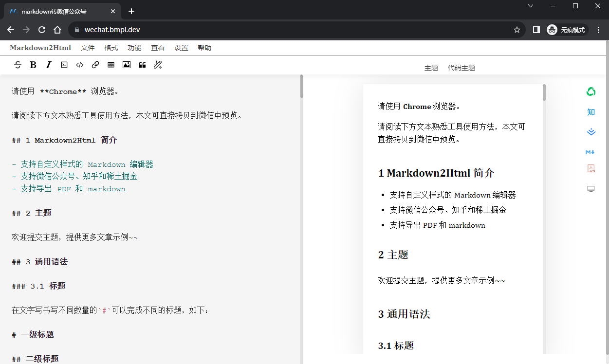
Task: Click preview heading '3.1 标题'
Action: (x=396, y=346)
